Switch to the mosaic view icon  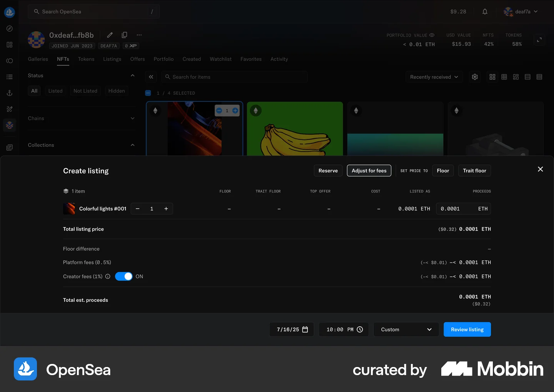[516, 77]
